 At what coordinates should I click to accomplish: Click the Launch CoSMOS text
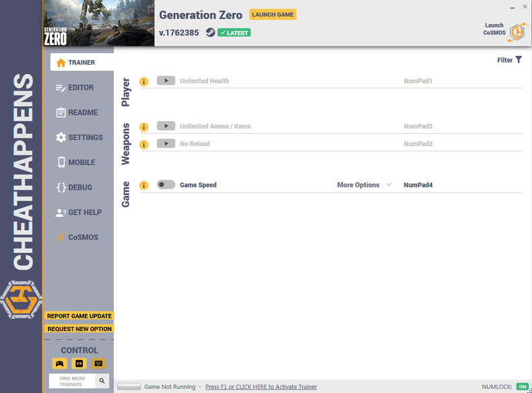pos(494,29)
